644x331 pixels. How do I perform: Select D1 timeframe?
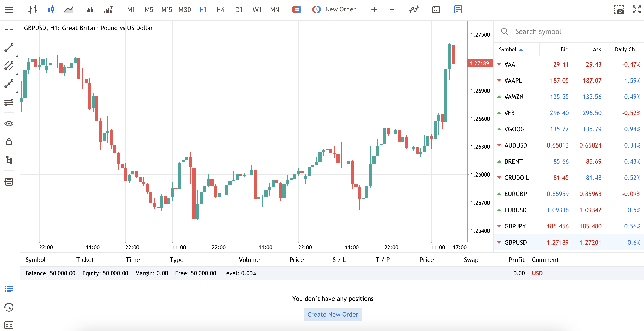click(x=239, y=10)
